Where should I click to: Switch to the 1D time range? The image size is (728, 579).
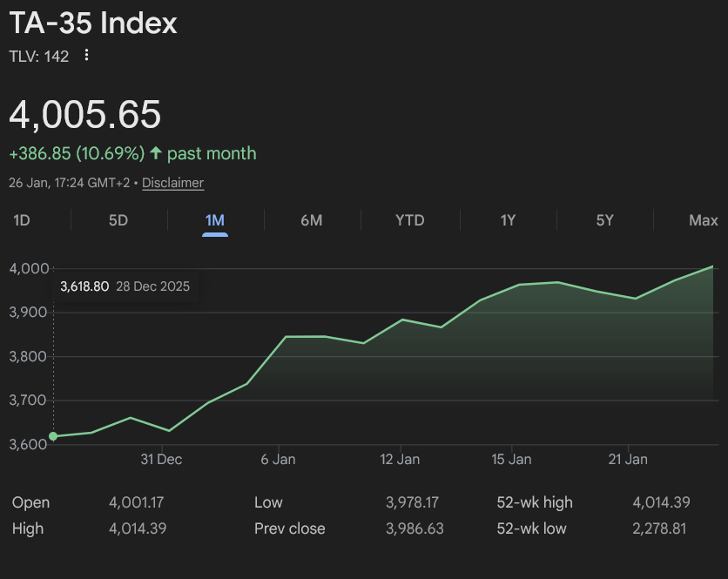22,220
